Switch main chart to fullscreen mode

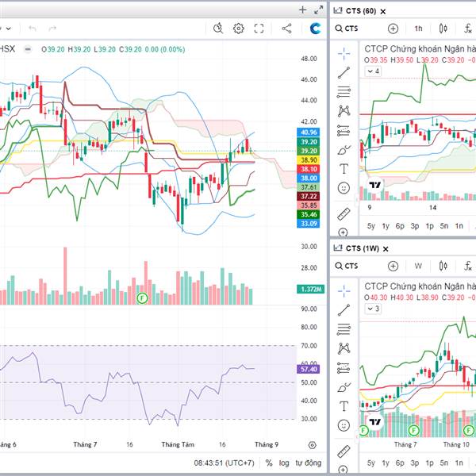click(259, 29)
